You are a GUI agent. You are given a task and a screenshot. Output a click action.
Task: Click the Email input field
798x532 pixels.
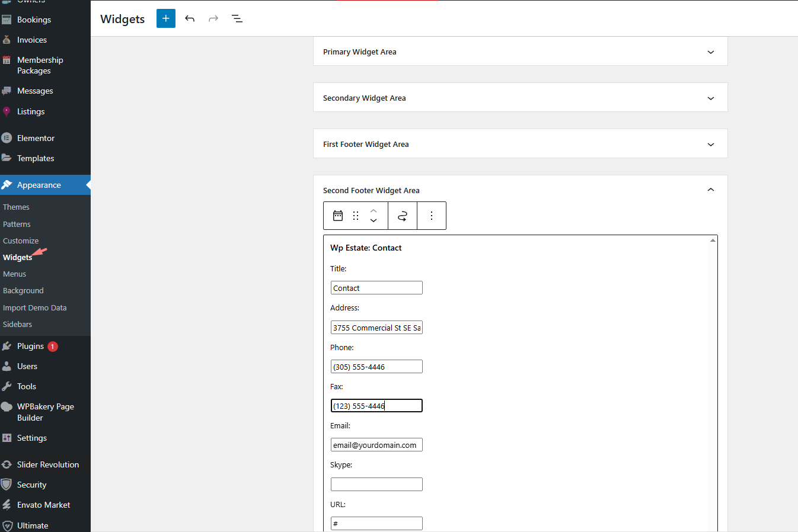click(x=376, y=445)
